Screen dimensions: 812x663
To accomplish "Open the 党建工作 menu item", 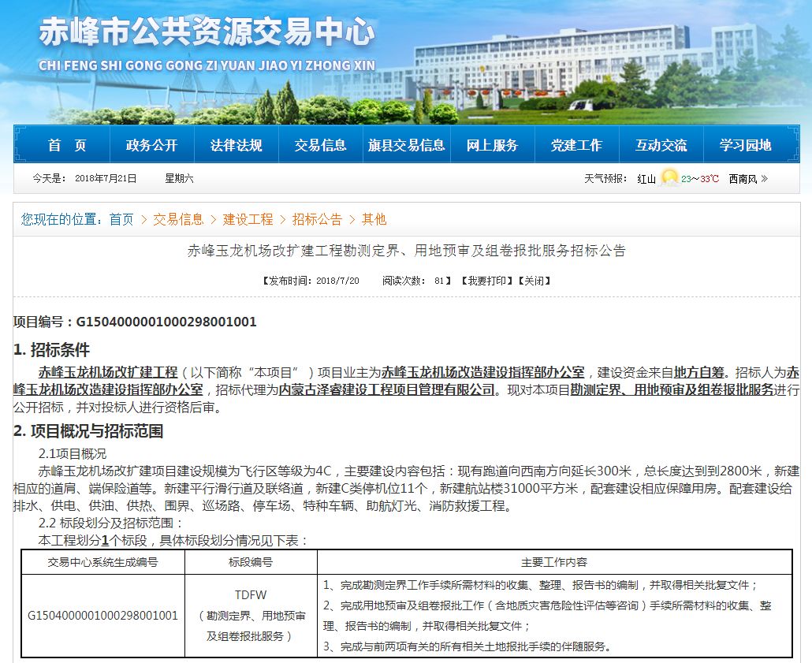I will (576, 145).
